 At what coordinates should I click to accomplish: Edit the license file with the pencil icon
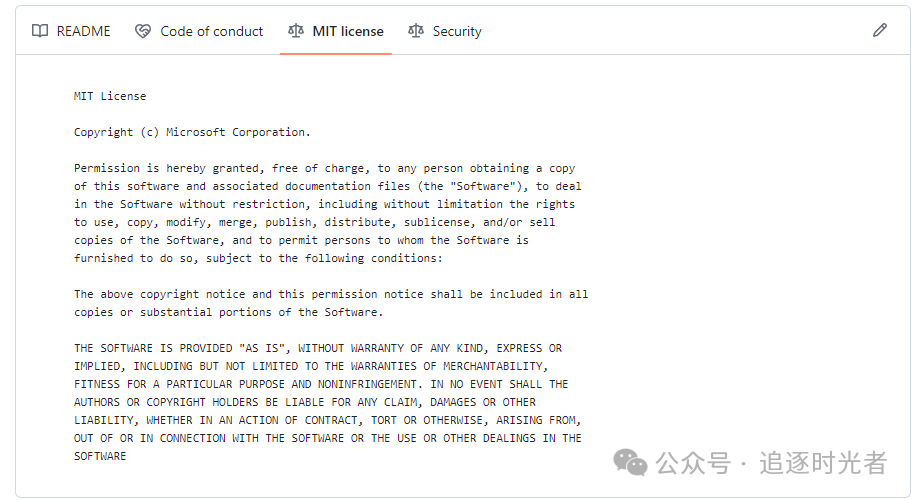pos(880,30)
